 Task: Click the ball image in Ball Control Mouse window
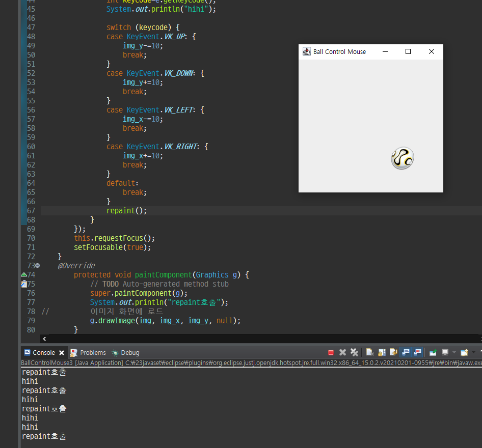(x=403, y=158)
